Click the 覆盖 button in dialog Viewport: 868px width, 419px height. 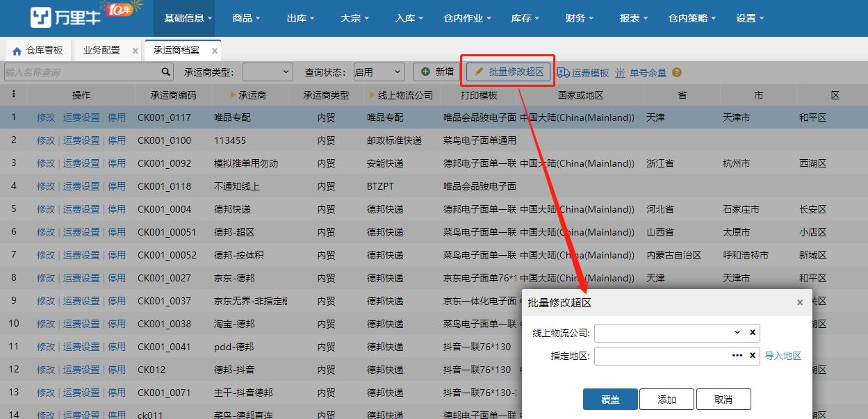click(x=609, y=399)
